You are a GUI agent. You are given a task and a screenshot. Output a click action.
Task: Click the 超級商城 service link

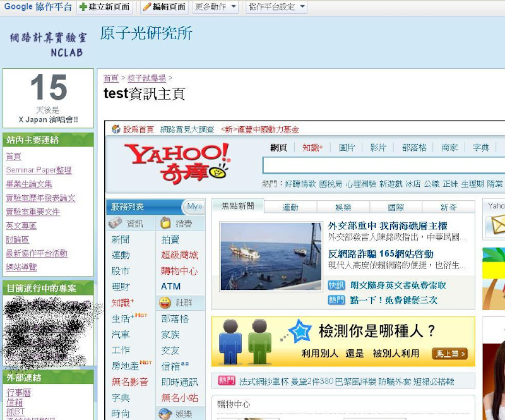coord(179,255)
